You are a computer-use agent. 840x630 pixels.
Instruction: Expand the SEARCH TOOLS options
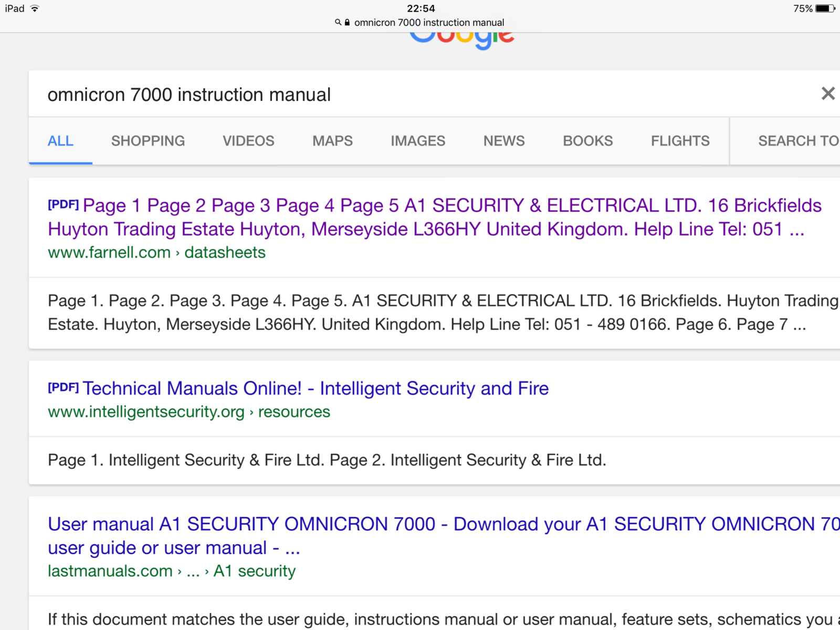797,141
